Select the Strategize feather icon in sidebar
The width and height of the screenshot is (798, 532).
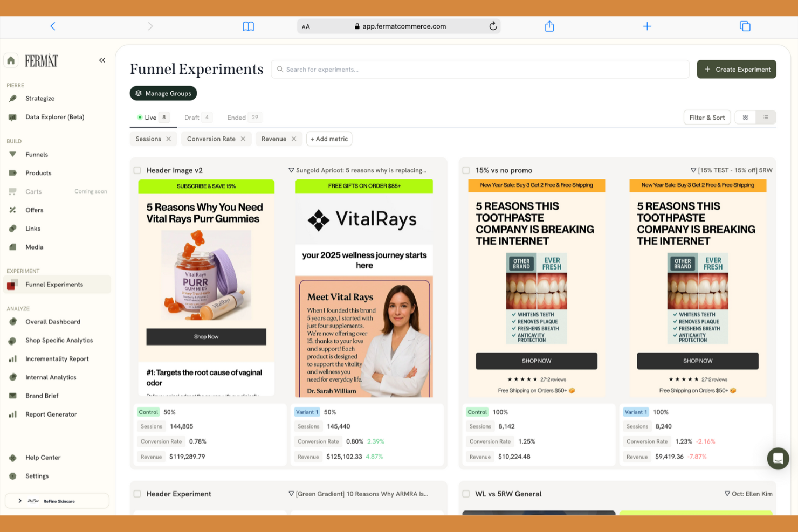point(13,98)
